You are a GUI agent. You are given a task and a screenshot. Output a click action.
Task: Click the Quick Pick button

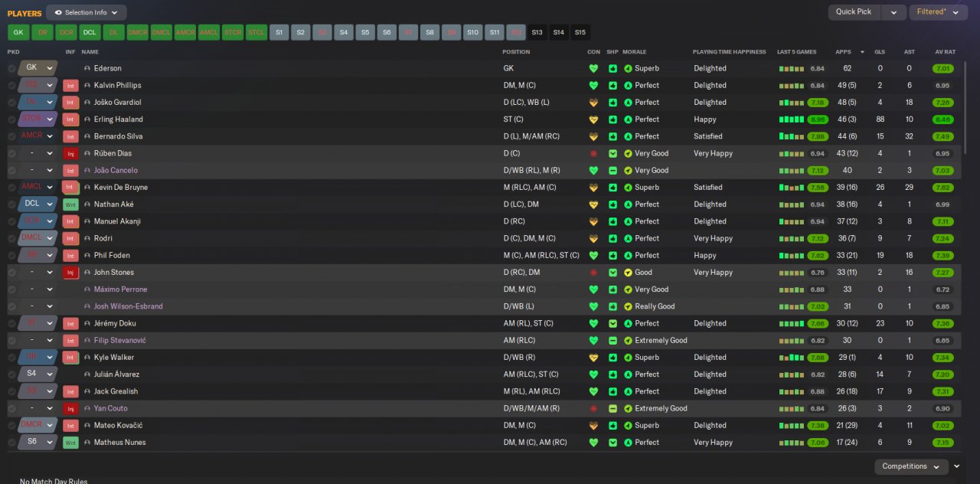[x=854, y=12]
